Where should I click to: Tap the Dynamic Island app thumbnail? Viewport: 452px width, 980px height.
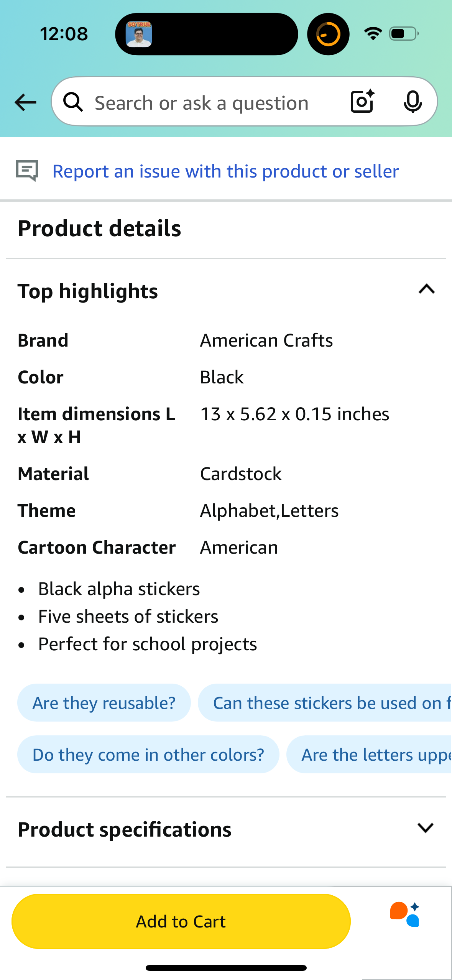(x=139, y=34)
